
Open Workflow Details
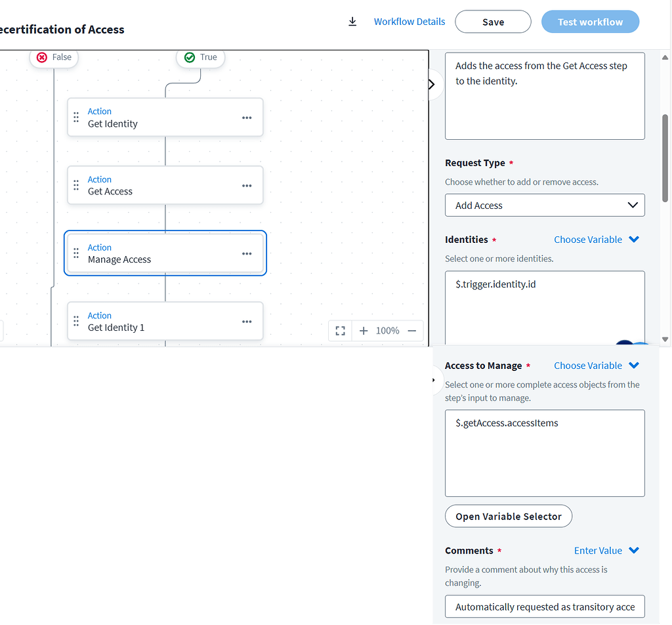coord(409,21)
